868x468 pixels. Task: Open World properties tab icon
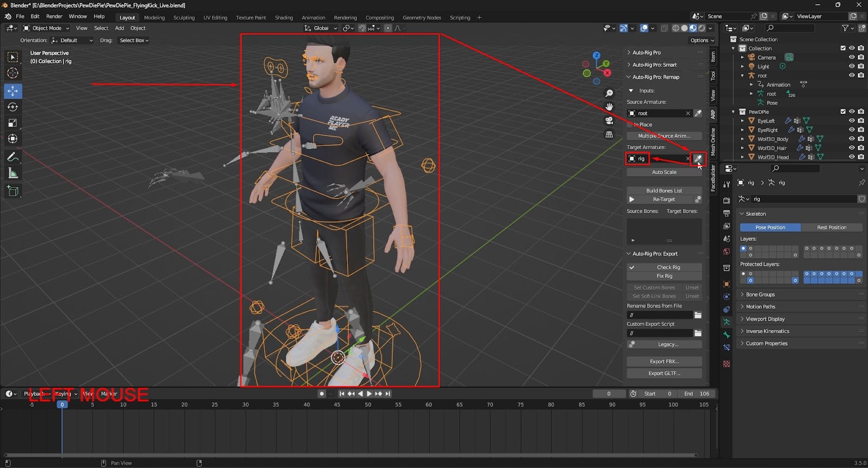726,252
